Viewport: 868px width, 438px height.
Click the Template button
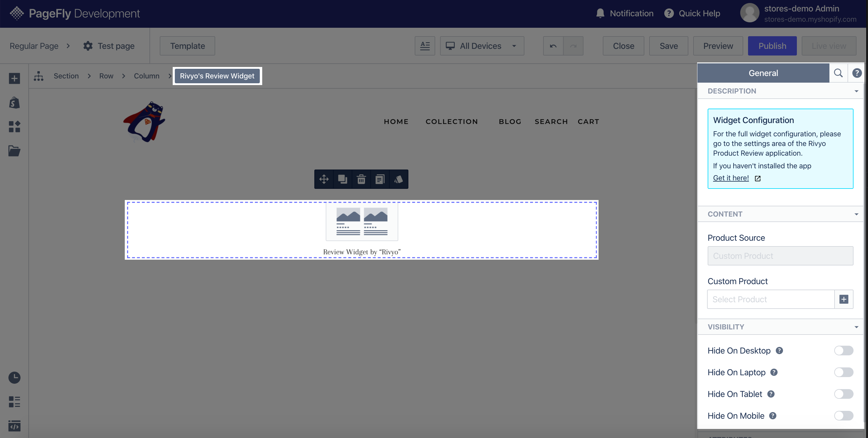[187, 46]
